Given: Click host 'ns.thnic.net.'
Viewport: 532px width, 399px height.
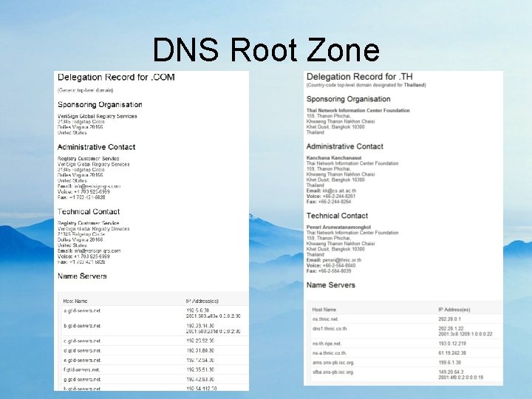Looking at the screenshot, I should (325, 319).
